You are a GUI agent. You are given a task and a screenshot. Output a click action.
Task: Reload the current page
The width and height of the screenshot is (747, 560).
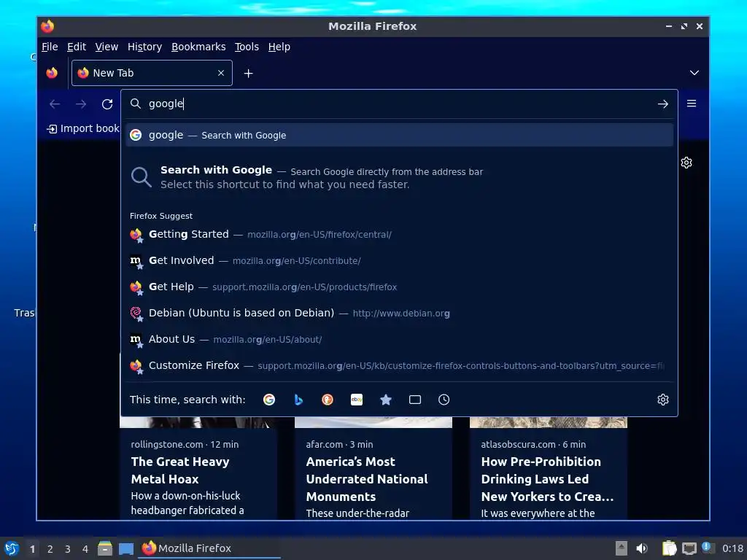coord(107,104)
